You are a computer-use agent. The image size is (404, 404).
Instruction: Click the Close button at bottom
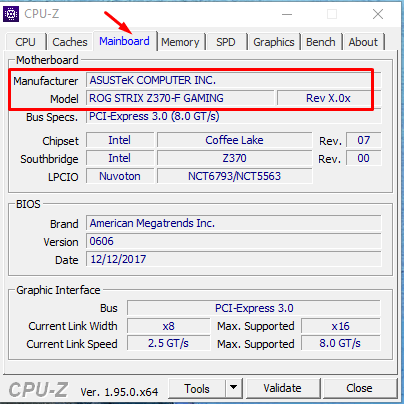(x=359, y=388)
